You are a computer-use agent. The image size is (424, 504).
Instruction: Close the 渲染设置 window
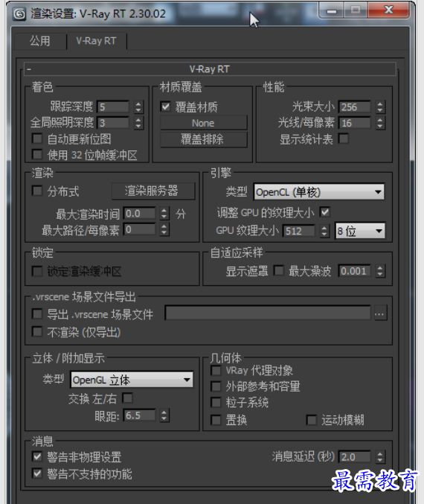coord(388,10)
